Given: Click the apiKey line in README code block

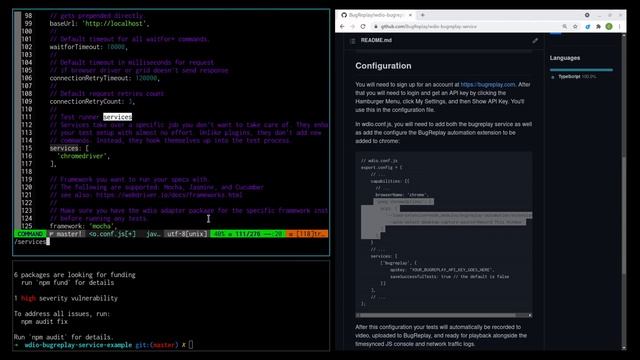Looking at the screenshot, I should pyautogui.click(x=442, y=270).
